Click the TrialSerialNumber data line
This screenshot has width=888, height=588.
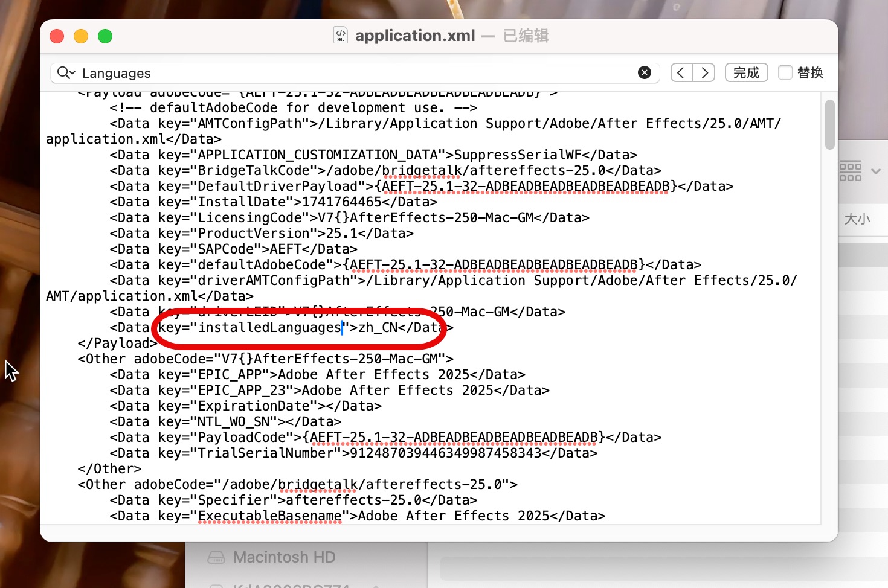(353, 453)
